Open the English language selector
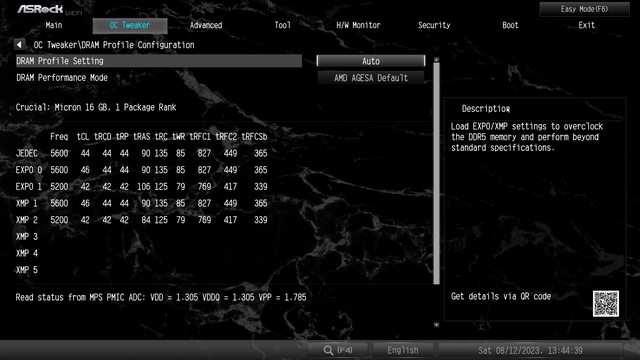This screenshot has height=360, width=640. click(x=402, y=350)
